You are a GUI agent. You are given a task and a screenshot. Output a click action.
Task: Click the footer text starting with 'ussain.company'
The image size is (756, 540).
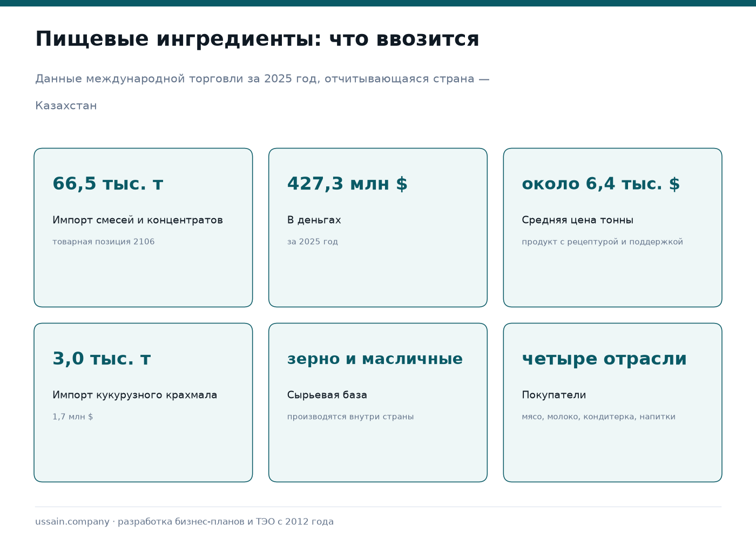pyautogui.click(x=185, y=522)
